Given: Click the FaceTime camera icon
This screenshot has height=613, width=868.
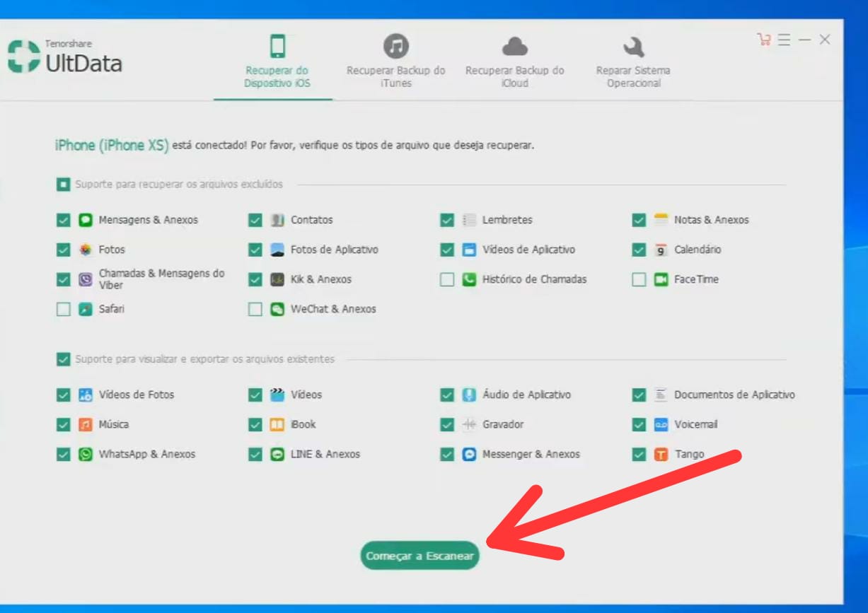Looking at the screenshot, I should click(661, 279).
